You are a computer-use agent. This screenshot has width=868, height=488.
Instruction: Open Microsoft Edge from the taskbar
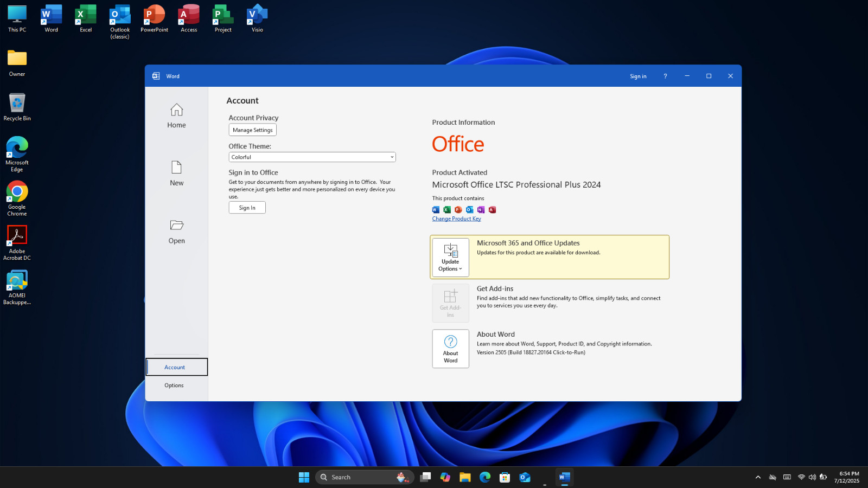[485, 477]
